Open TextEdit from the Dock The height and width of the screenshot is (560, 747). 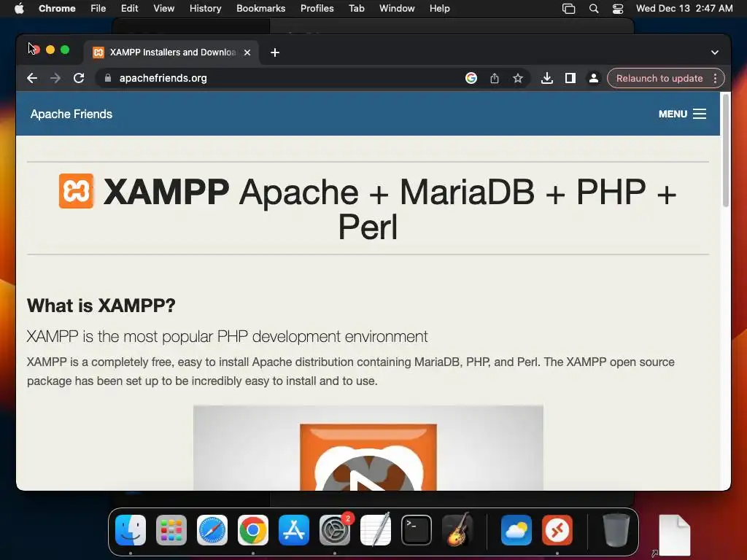[376, 529]
